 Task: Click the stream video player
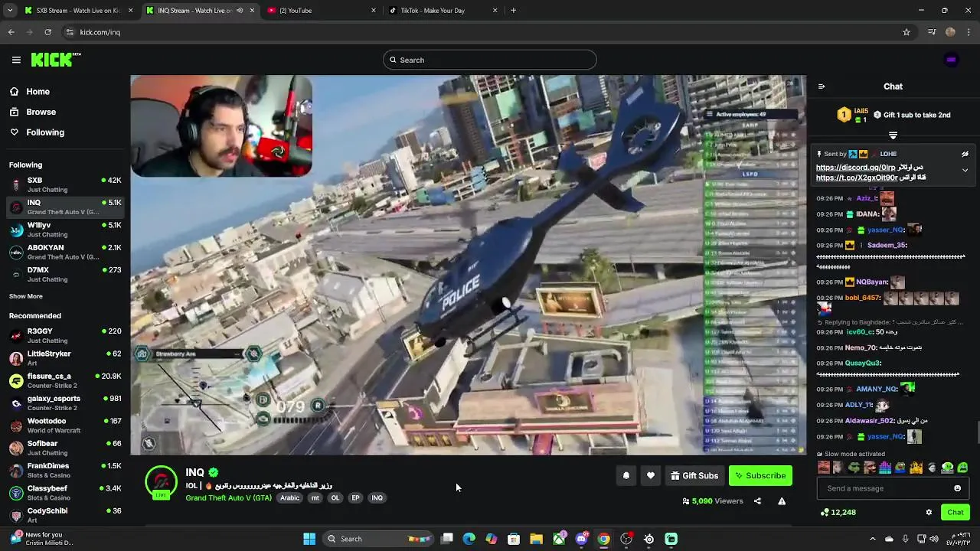[468, 265]
